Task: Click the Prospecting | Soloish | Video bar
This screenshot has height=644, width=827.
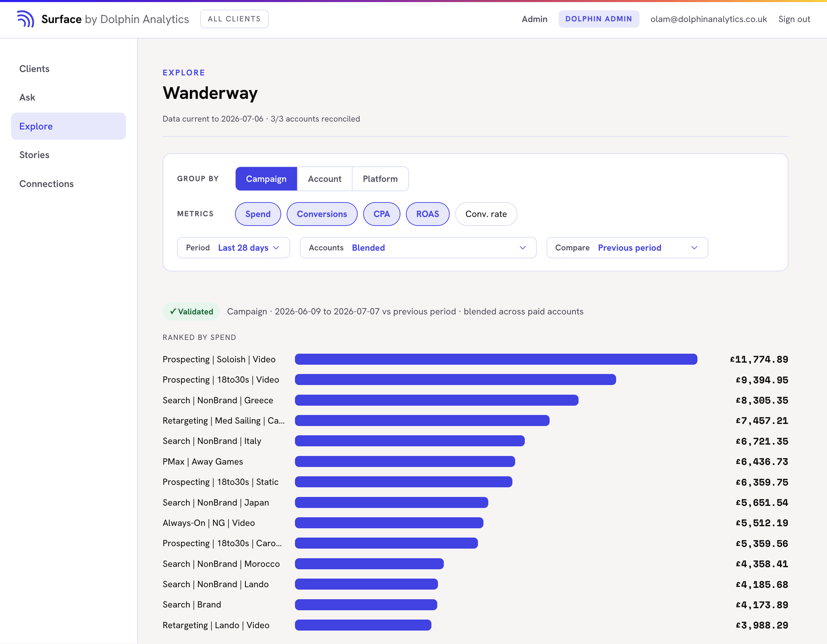Action: 496,359
